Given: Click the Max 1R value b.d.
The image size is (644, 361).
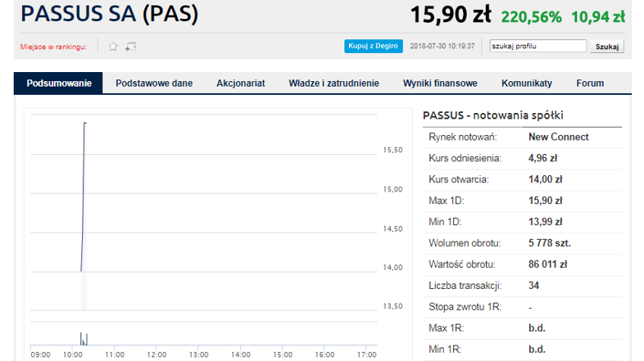Looking at the screenshot, I should click(x=537, y=328).
